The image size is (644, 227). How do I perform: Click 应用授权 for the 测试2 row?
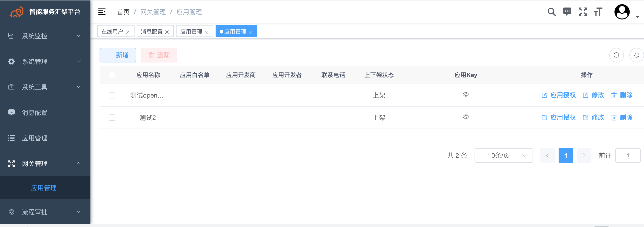559,117
